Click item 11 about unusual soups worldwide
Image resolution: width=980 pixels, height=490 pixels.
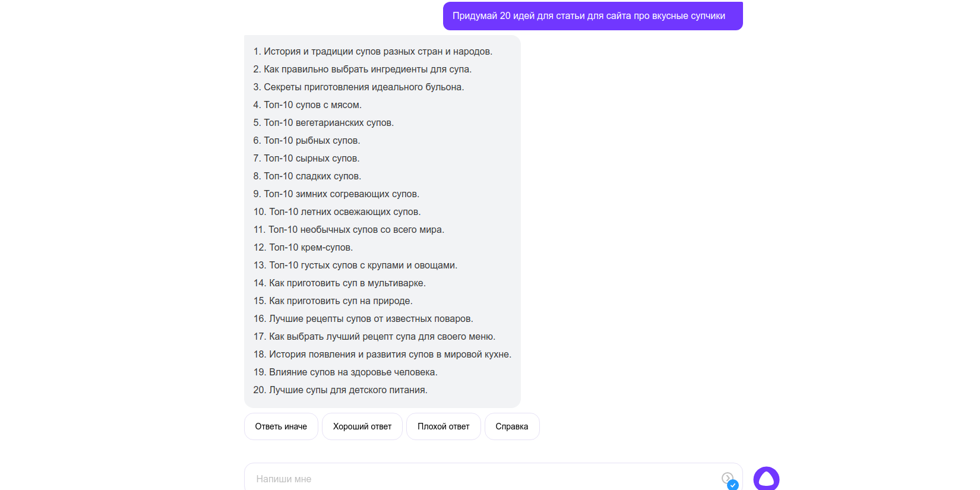point(349,230)
